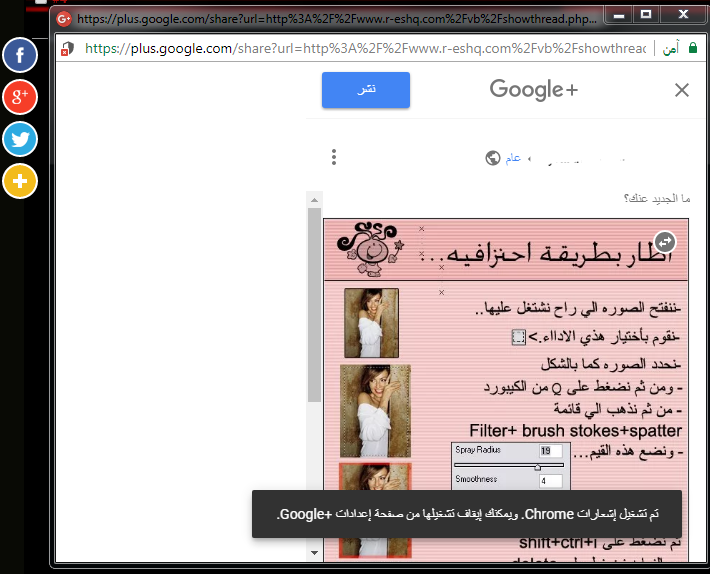Screen dimensions: 710x574
Task: Share via the Google+ round icon
Action: coord(19,97)
